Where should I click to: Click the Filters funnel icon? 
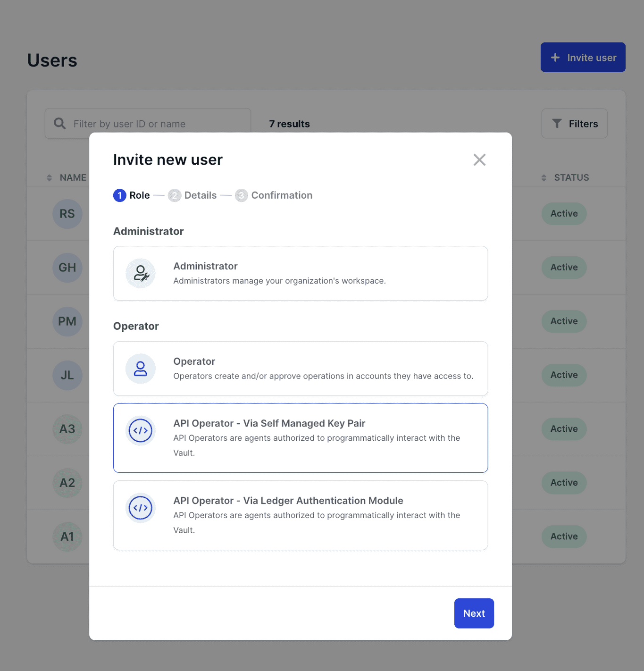pos(557,123)
